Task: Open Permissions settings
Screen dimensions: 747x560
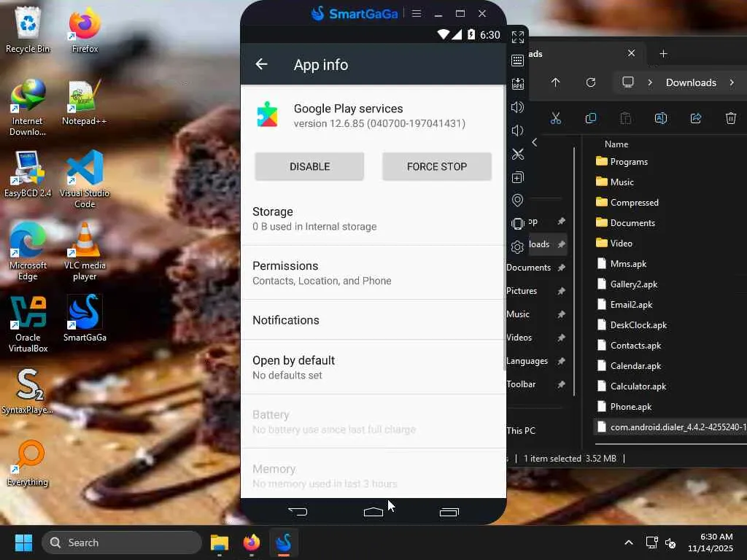Action: pos(373,273)
